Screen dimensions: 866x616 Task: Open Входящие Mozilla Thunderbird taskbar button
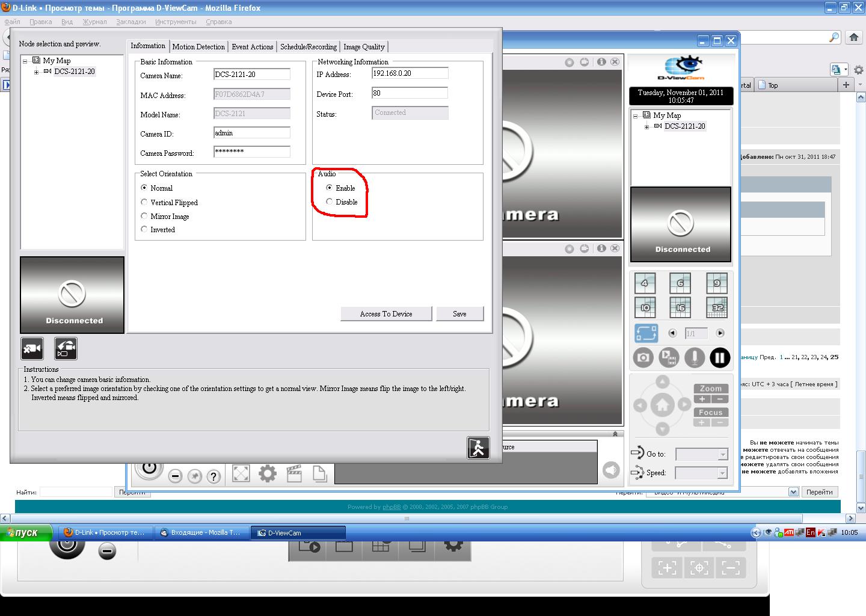pyautogui.click(x=201, y=532)
